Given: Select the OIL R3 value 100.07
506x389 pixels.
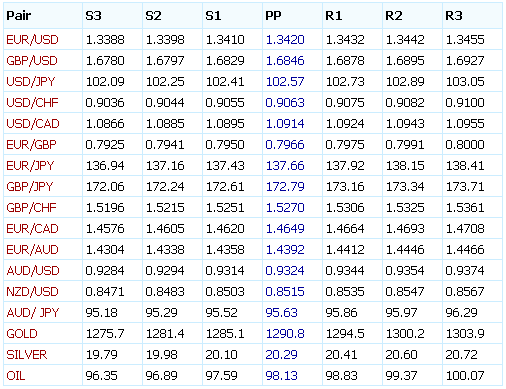Looking at the screenshot, I should [x=465, y=376].
